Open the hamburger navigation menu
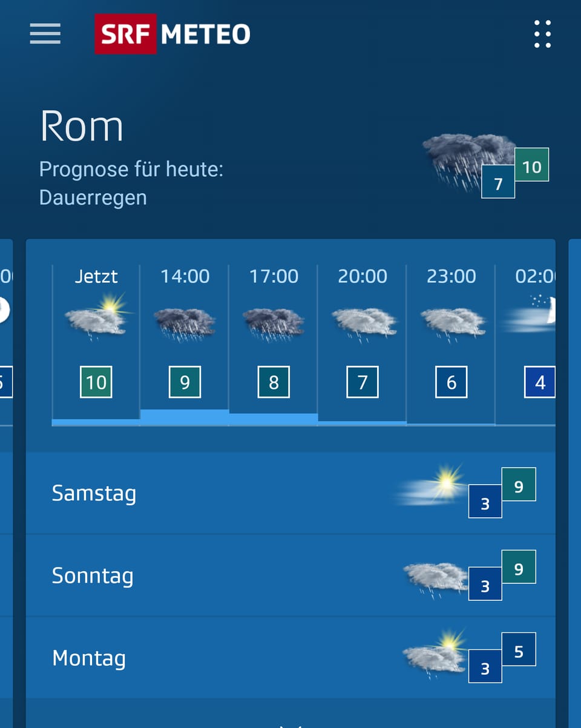Image resolution: width=581 pixels, height=728 pixels. (x=45, y=34)
